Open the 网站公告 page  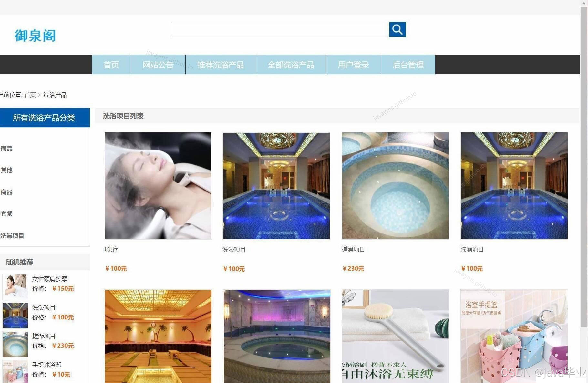[x=157, y=65]
